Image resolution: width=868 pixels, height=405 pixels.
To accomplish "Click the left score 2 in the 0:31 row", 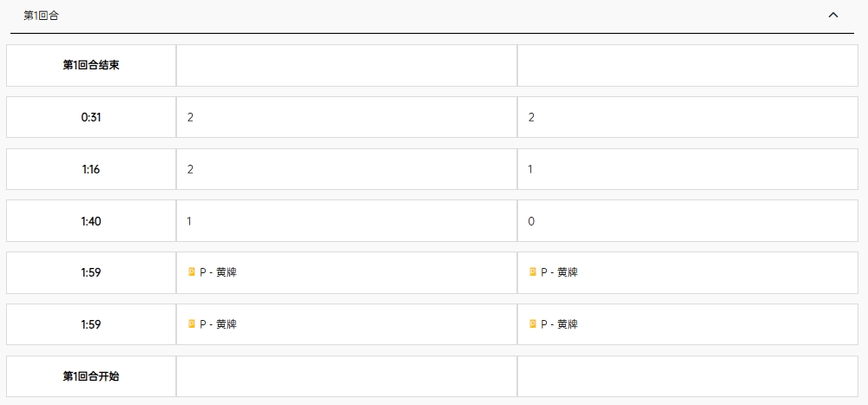I will click(x=190, y=117).
